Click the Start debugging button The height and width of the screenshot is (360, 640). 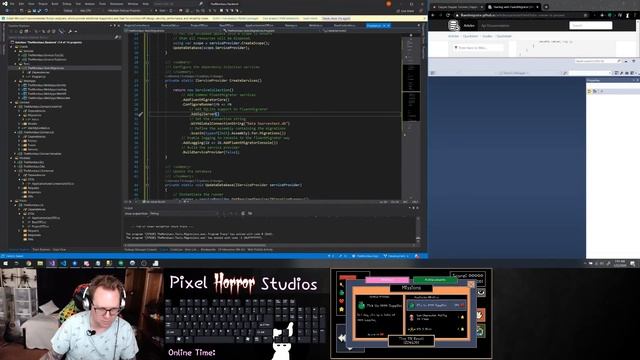161,11
